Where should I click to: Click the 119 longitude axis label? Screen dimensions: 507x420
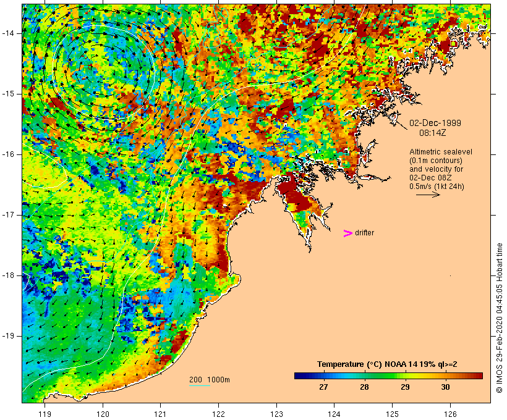point(45,414)
